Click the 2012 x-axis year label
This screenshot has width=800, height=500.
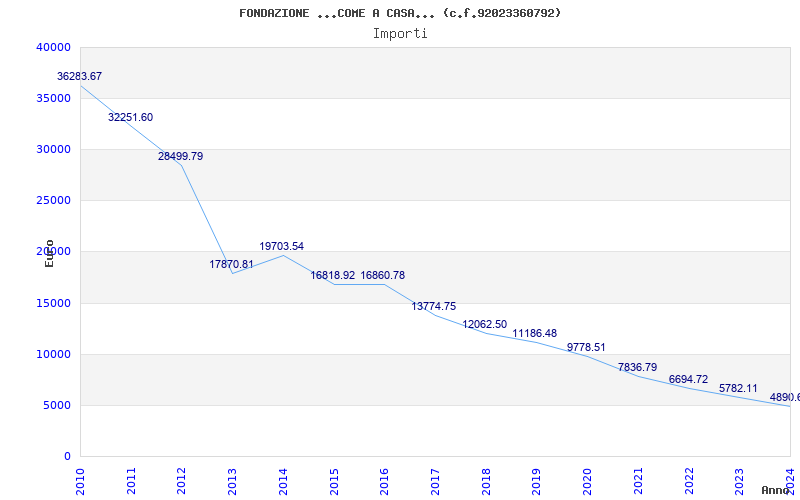pyautogui.click(x=182, y=481)
